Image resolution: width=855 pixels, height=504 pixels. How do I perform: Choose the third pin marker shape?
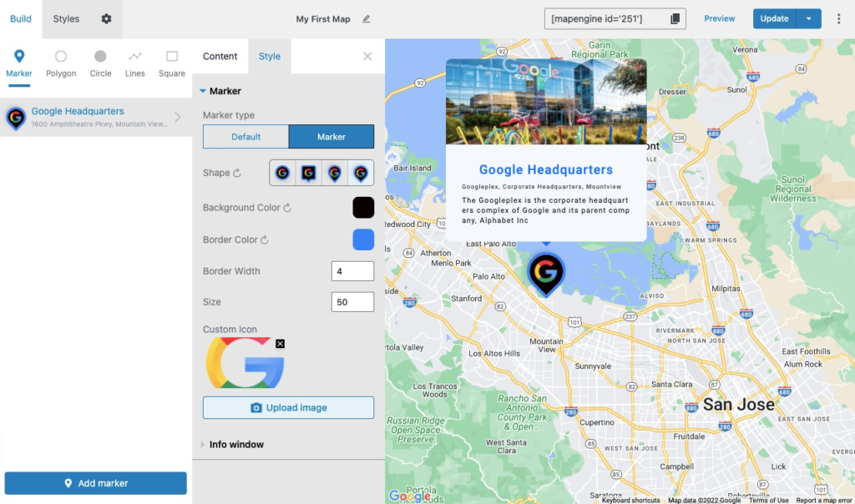click(x=335, y=173)
